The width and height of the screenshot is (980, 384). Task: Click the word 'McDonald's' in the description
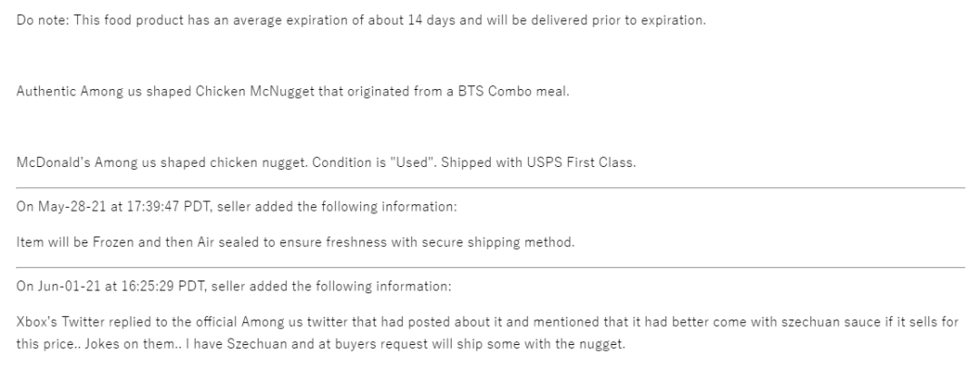click(54, 162)
